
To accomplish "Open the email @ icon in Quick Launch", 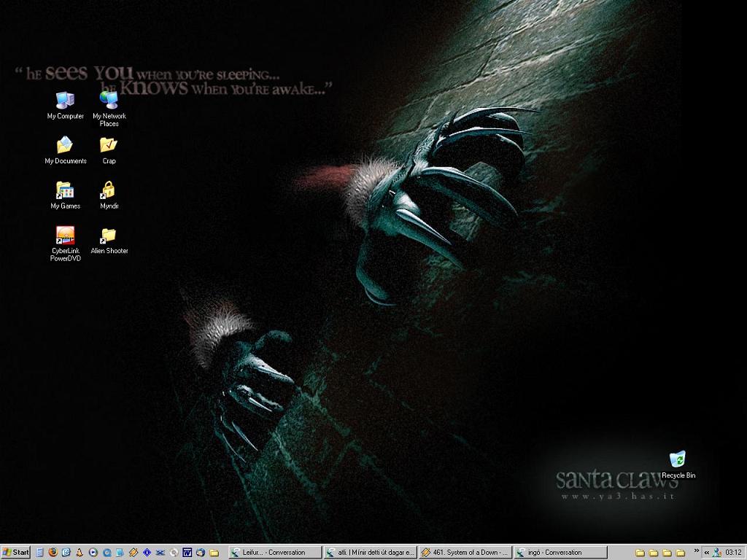I will point(66,553).
